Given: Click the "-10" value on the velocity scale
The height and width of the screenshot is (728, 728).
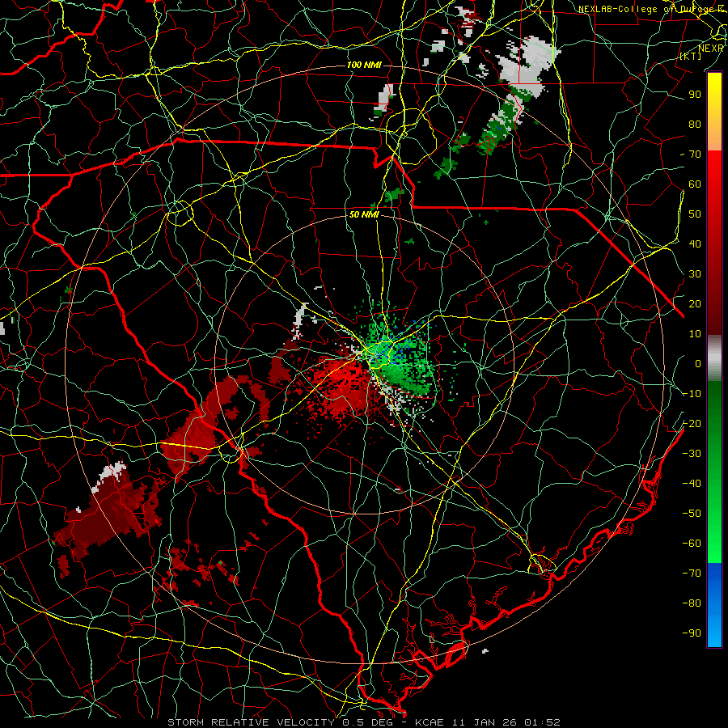Looking at the screenshot, I should pos(692,394).
